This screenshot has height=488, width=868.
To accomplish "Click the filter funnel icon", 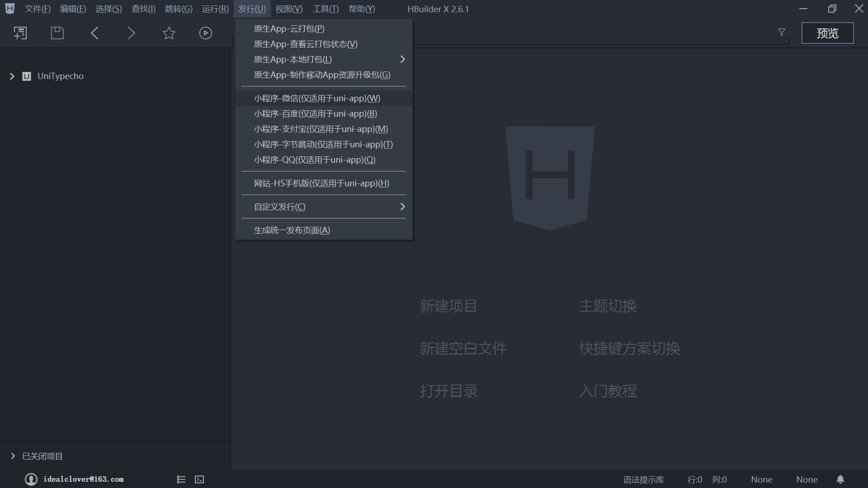I will (782, 32).
